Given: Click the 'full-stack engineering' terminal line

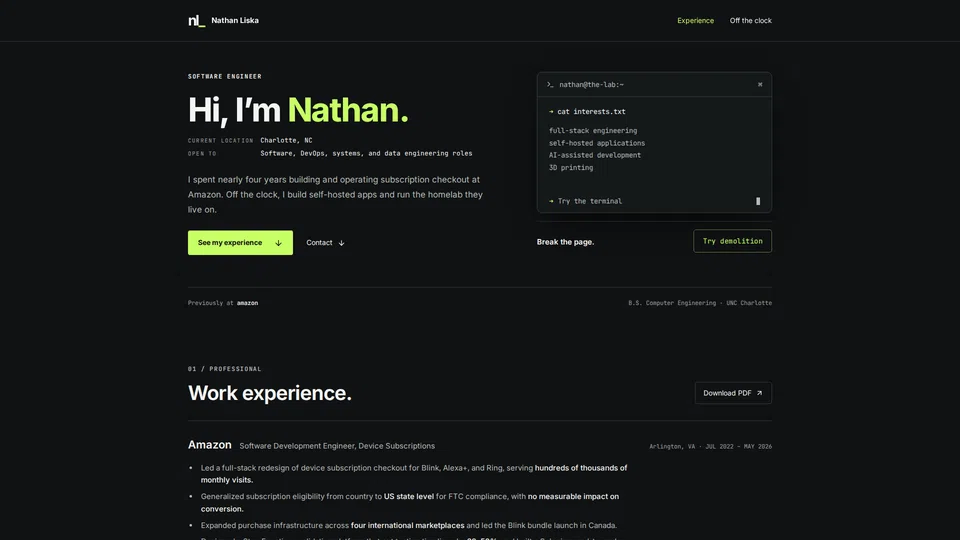Looking at the screenshot, I should pos(593,130).
